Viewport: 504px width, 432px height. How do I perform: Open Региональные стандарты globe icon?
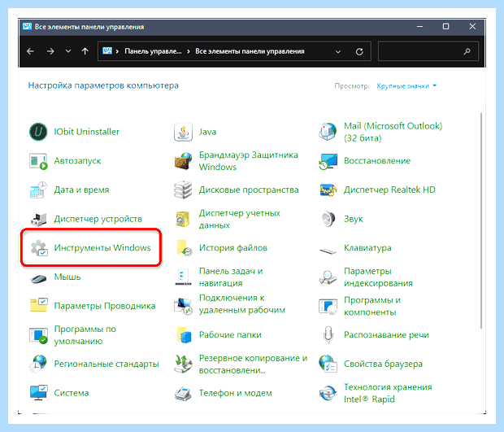(x=38, y=364)
